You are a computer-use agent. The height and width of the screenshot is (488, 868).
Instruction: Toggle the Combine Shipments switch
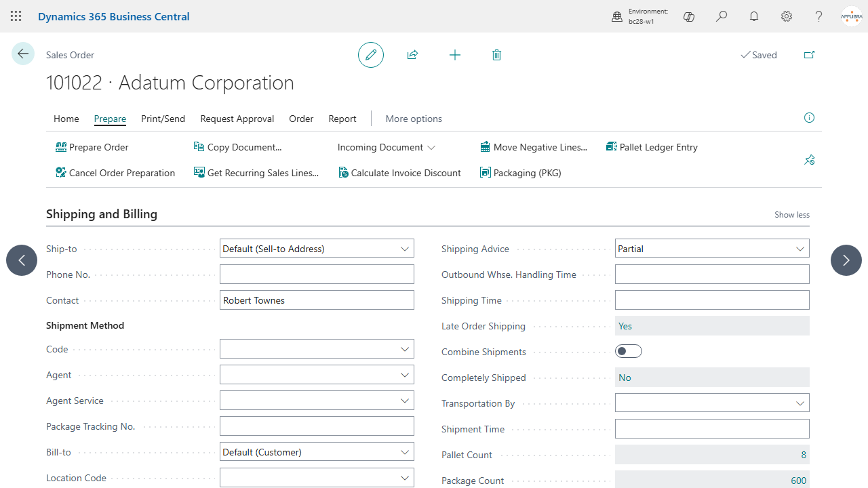pos(629,351)
